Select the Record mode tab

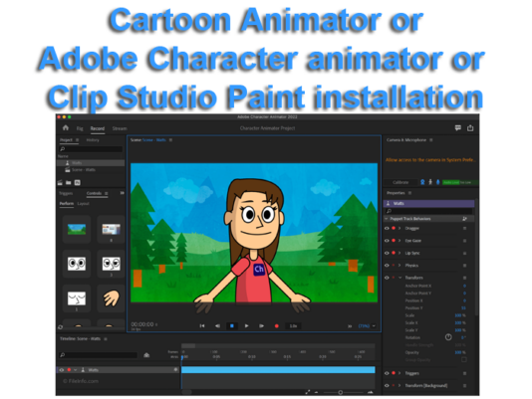tap(98, 128)
